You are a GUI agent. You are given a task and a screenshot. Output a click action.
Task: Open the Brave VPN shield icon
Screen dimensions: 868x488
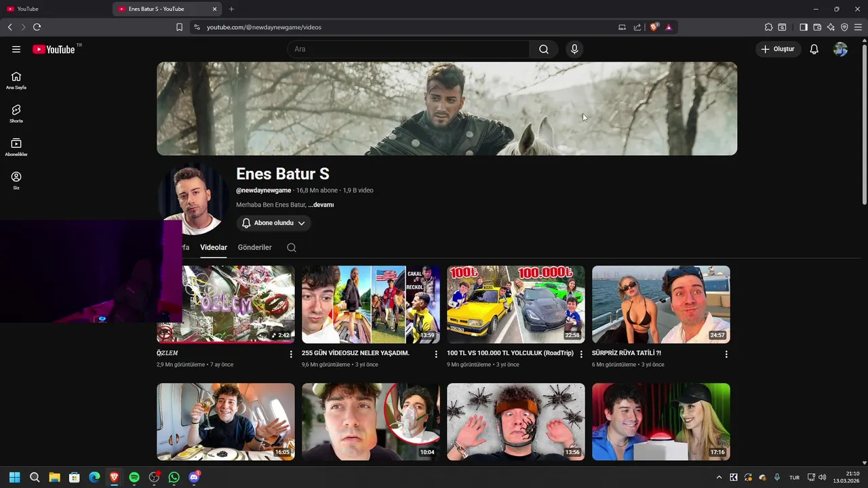click(844, 27)
